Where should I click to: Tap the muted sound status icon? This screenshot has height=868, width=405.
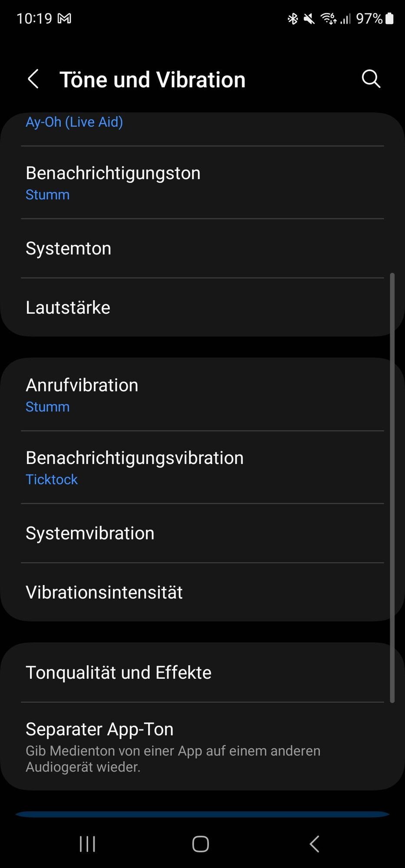(x=309, y=19)
